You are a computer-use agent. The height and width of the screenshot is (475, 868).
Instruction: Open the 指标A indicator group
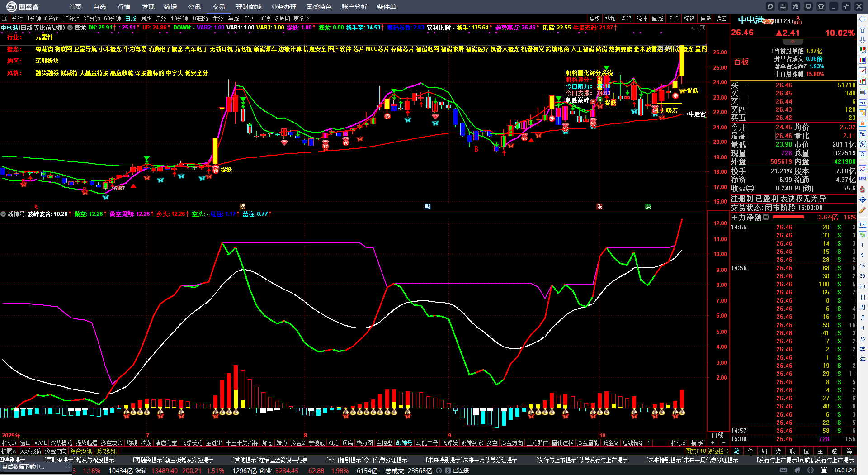9,443
